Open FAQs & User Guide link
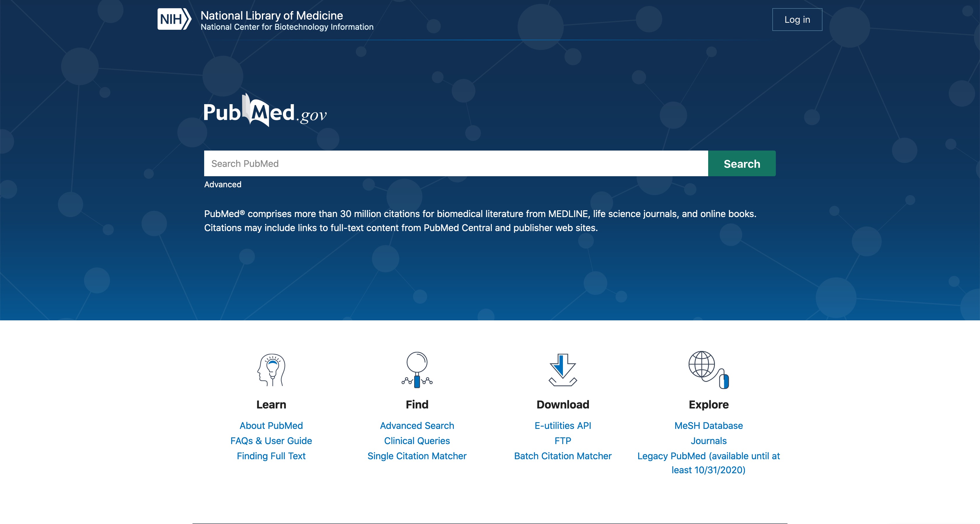This screenshot has height=524, width=980. (271, 441)
